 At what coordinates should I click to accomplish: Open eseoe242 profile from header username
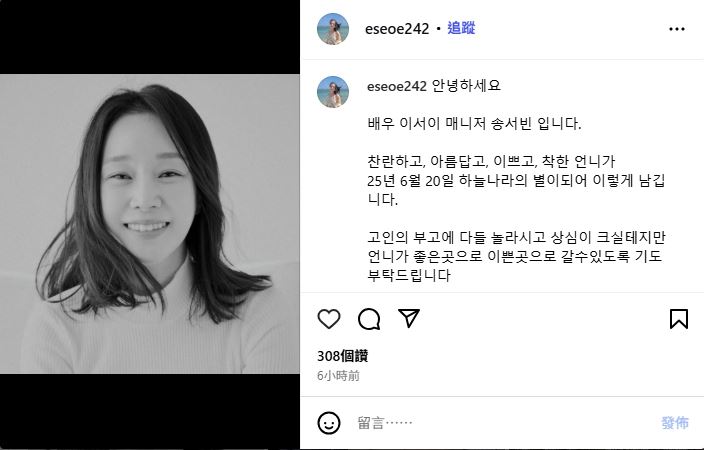coord(397,29)
